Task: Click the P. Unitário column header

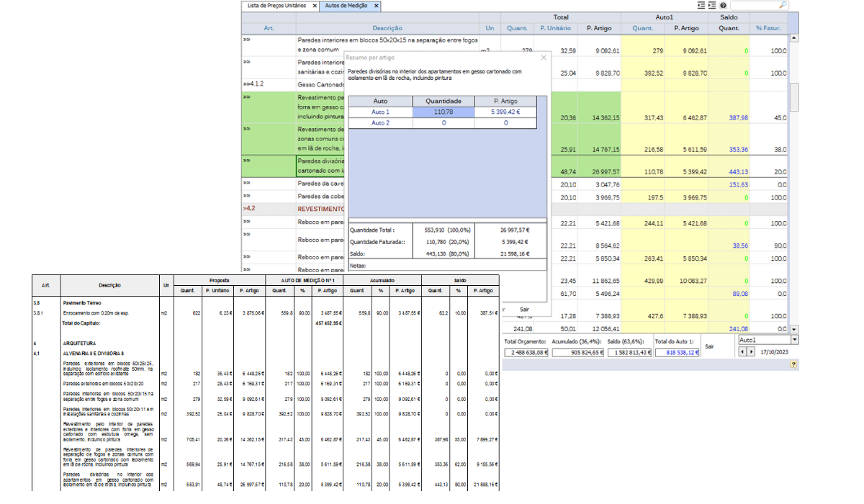Action: (556, 28)
